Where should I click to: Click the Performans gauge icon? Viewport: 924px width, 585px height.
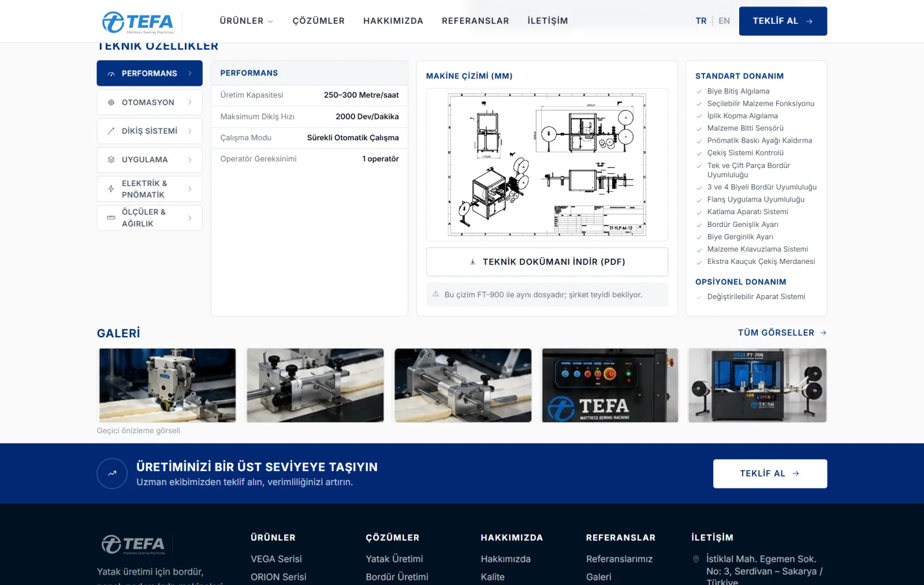coord(111,74)
